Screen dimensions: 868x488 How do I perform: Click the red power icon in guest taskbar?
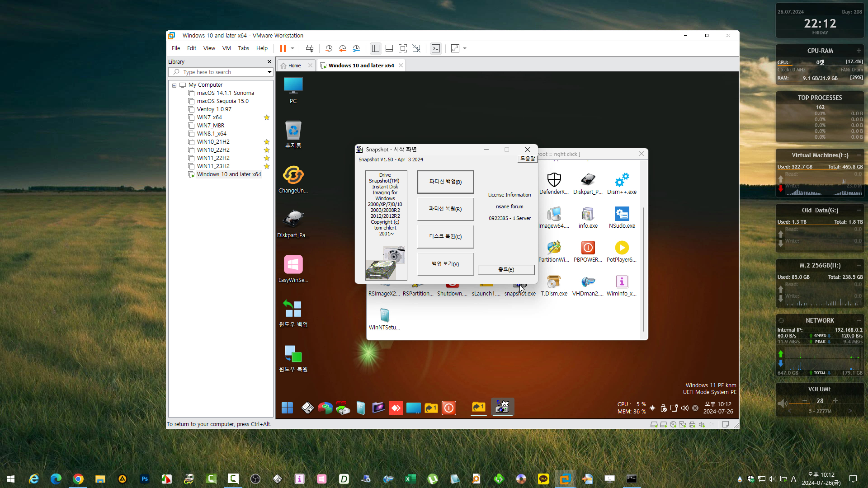pyautogui.click(x=449, y=408)
